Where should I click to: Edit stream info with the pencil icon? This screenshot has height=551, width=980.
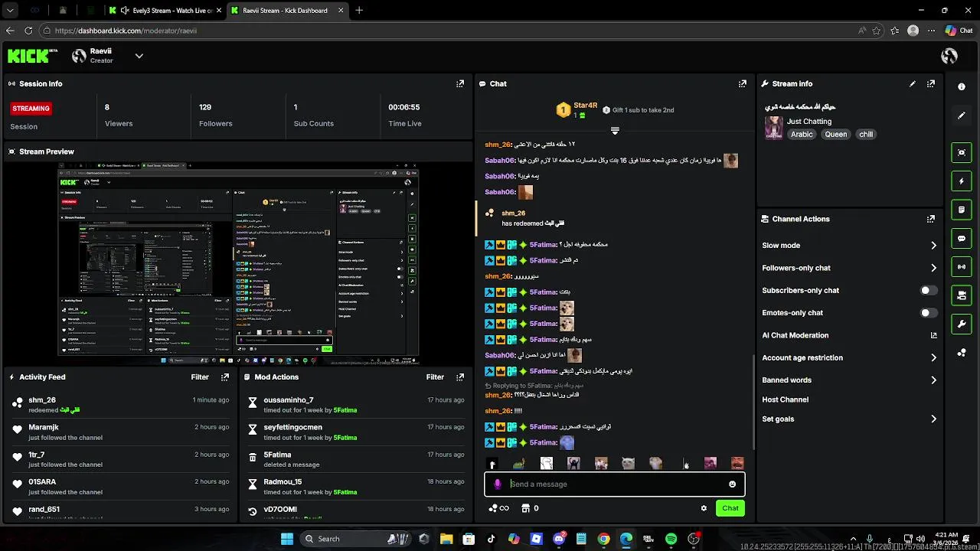pos(912,83)
